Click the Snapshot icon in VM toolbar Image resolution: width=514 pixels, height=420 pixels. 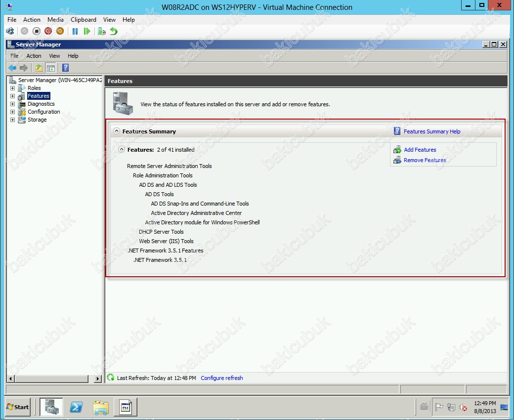(102, 31)
